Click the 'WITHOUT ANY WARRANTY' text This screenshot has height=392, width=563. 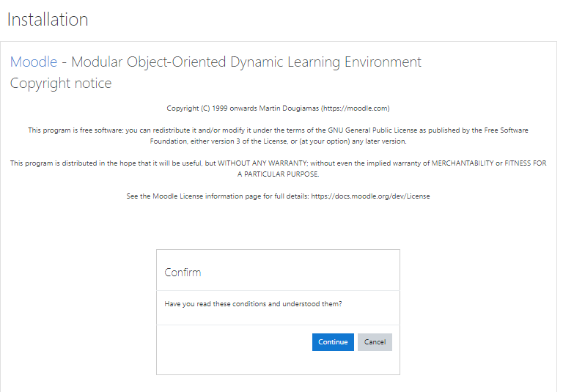(262, 163)
